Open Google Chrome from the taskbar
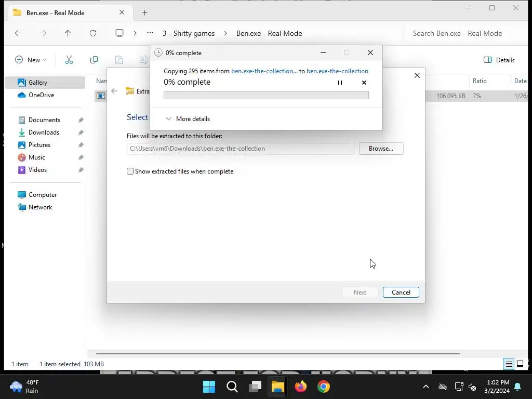This screenshot has height=399, width=532. (x=323, y=387)
